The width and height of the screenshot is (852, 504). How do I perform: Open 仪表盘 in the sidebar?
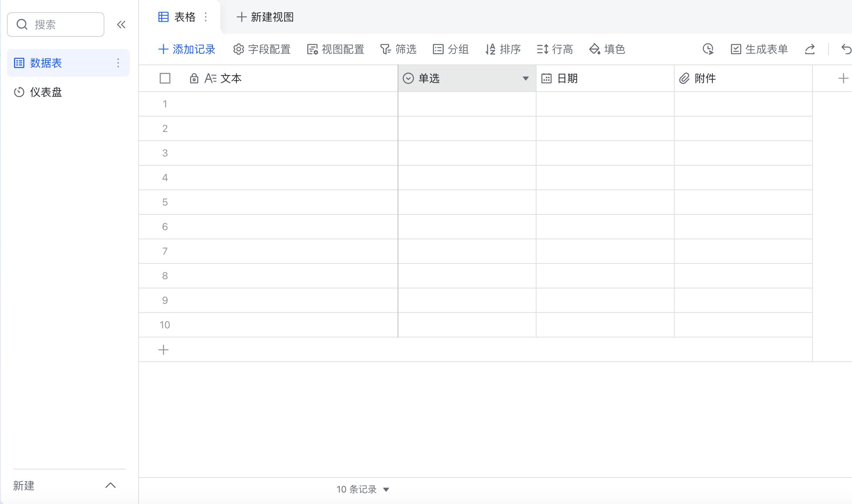[x=46, y=92]
